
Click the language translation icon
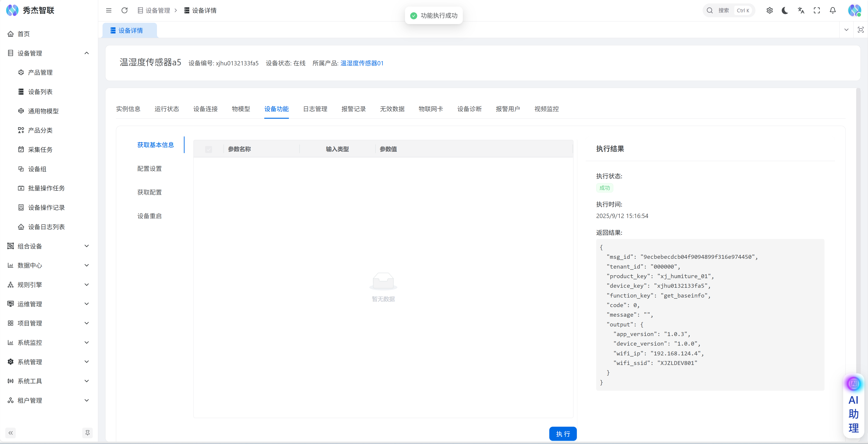[801, 10]
